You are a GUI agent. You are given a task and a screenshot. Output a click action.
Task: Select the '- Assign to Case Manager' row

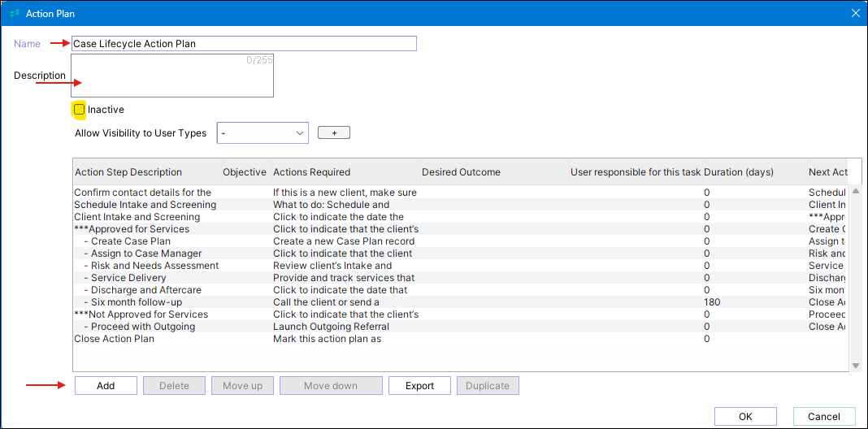point(460,253)
